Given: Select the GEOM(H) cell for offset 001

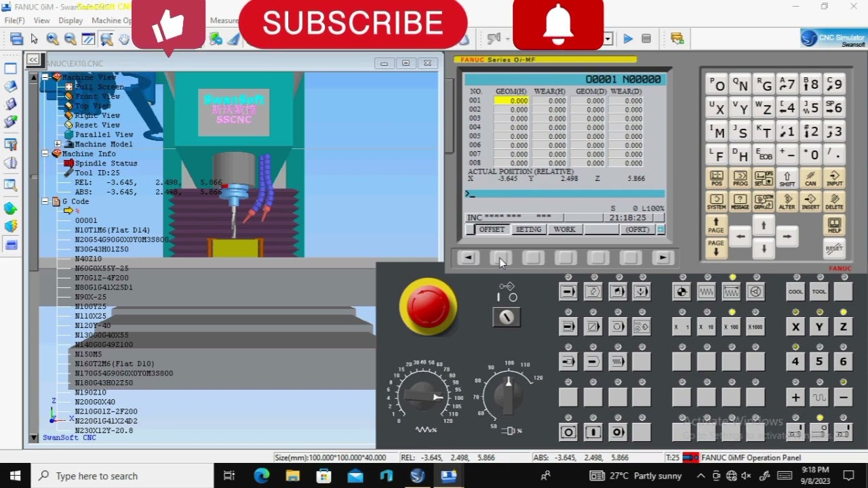Looking at the screenshot, I should click(x=511, y=100).
